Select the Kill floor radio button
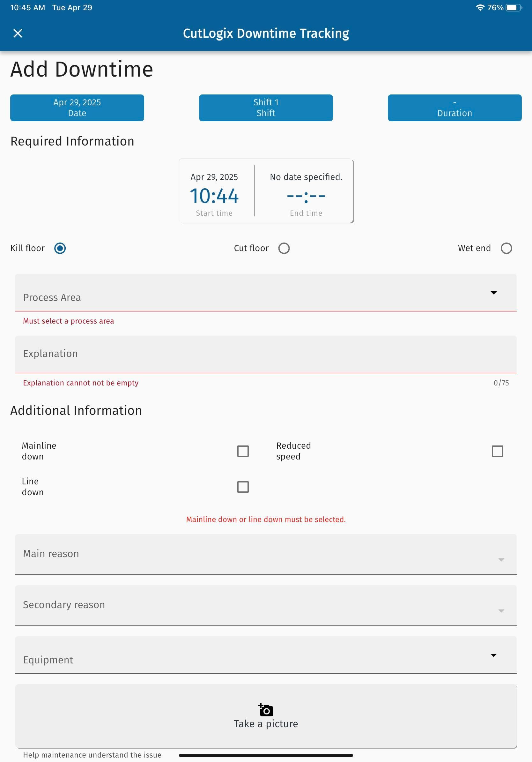The height and width of the screenshot is (762, 532). [60, 248]
